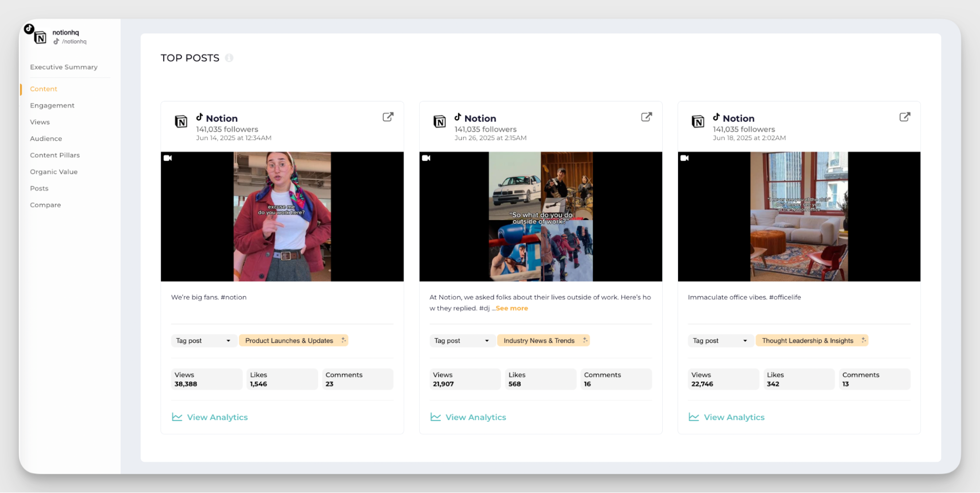The image size is (980, 493).
Task: Open the info tooltip next to TOP POSTS
Action: click(229, 57)
